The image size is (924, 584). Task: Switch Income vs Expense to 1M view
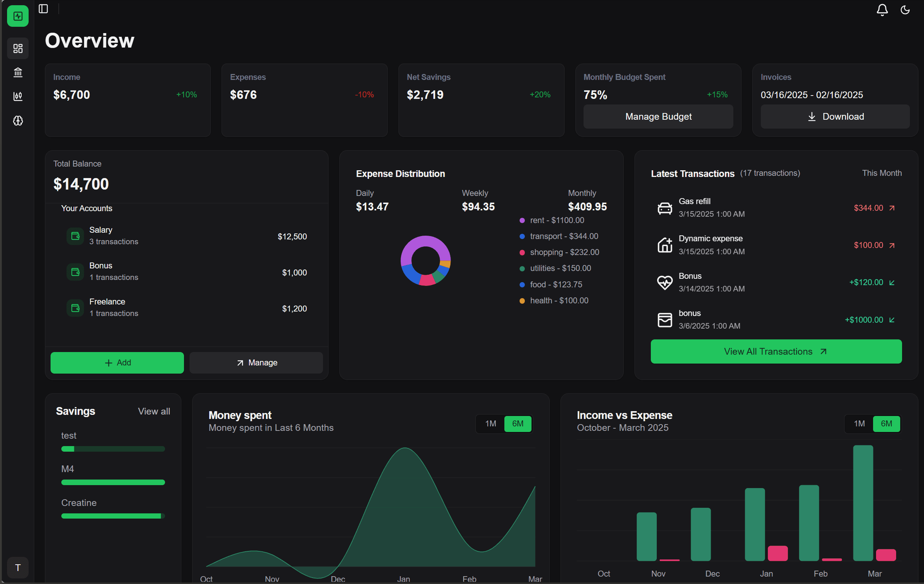[859, 424]
